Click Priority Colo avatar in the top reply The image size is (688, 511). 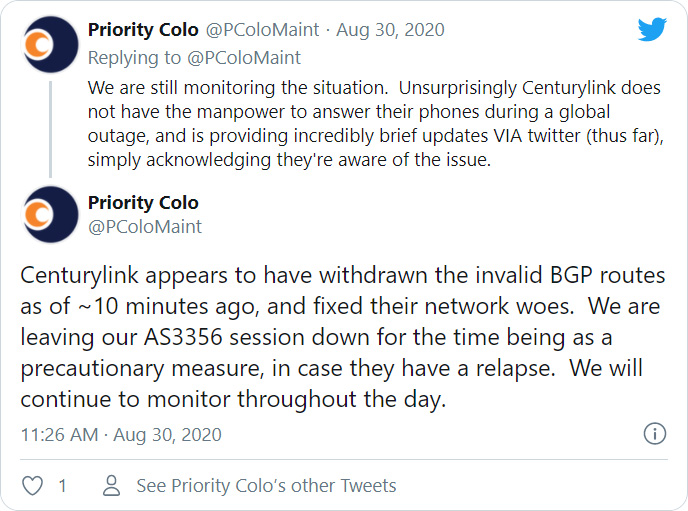(50, 45)
